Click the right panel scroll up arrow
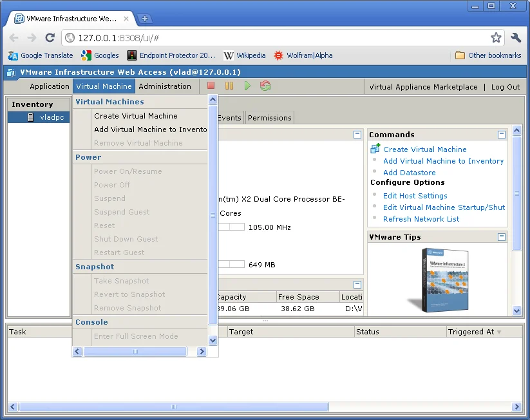 [x=517, y=131]
